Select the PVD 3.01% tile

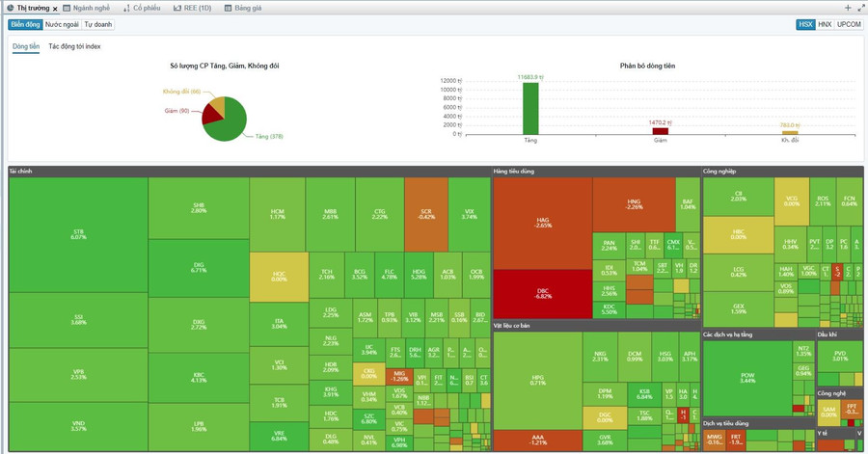pos(840,356)
